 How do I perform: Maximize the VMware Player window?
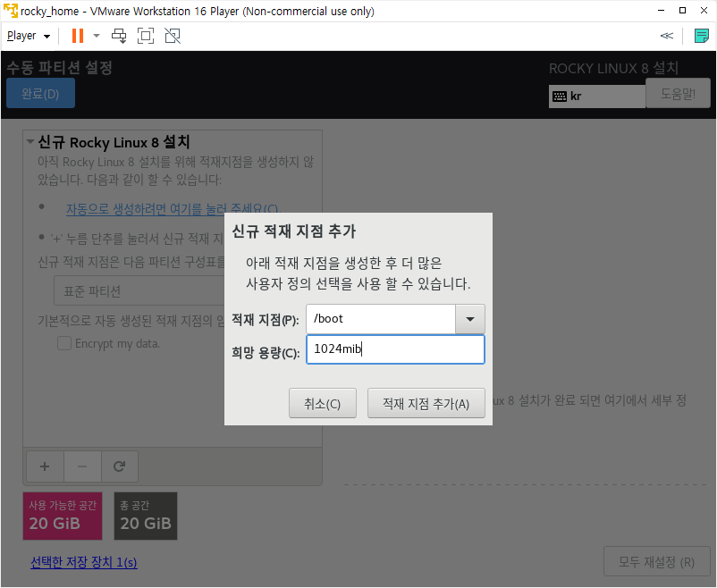[682, 10]
